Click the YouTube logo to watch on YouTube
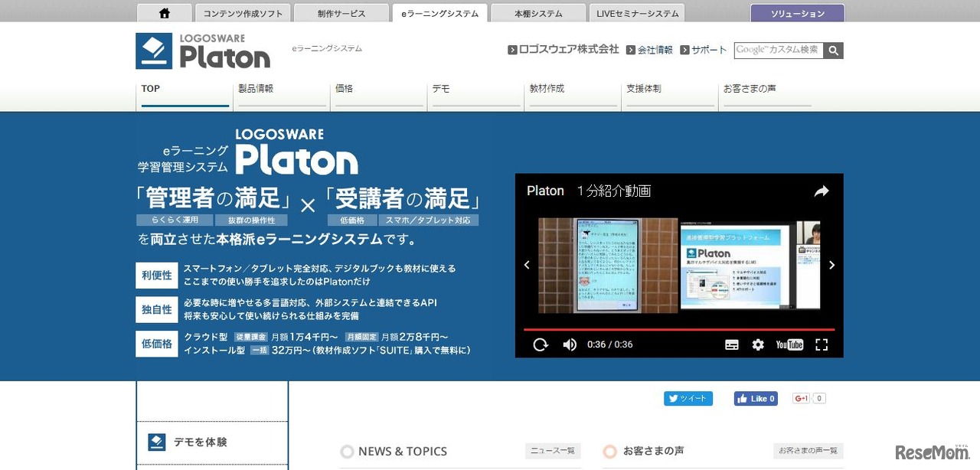The height and width of the screenshot is (470, 980). pos(789,344)
